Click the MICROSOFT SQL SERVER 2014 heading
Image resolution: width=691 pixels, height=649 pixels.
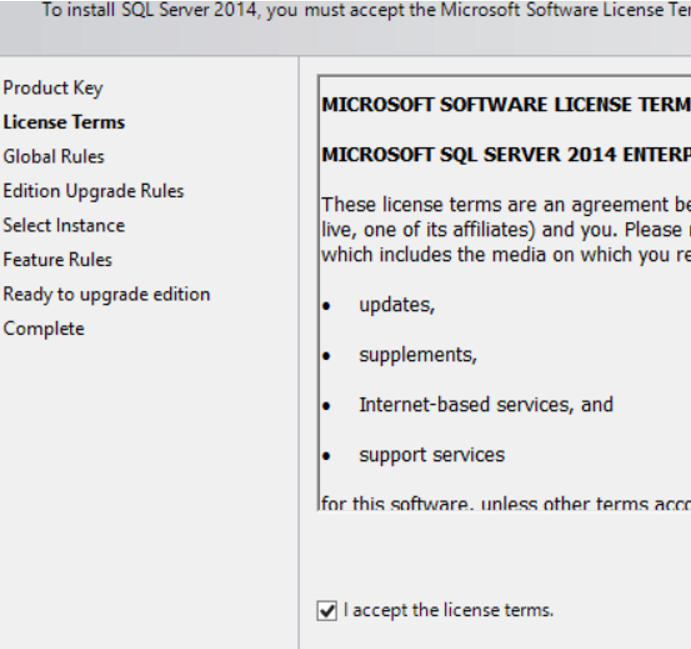pos(506,155)
